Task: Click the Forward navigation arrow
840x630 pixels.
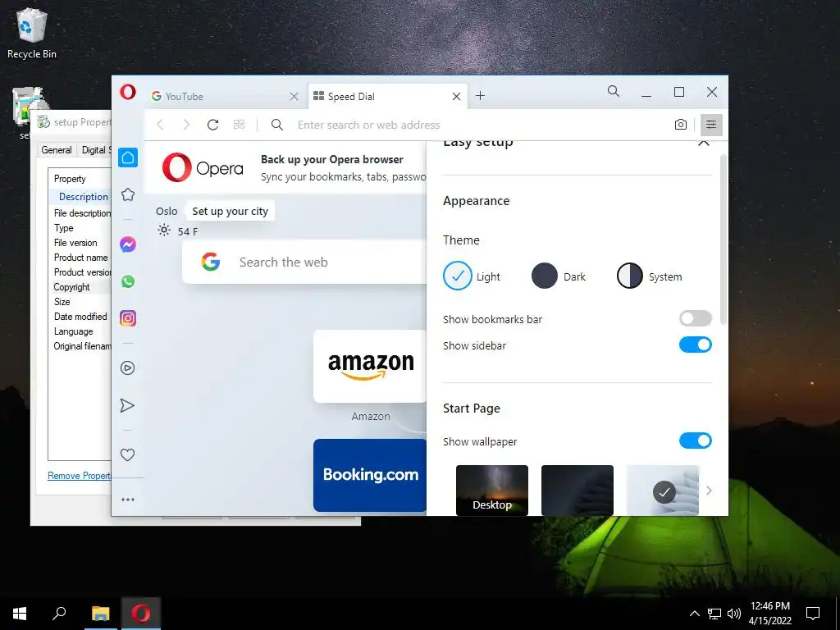Action: click(x=186, y=125)
